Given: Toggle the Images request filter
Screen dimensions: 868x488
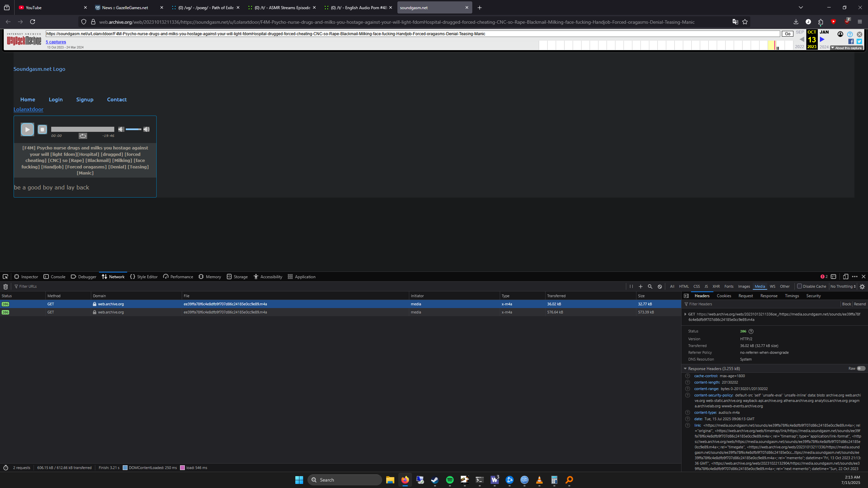Looking at the screenshot, I should (x=744, y=286).
